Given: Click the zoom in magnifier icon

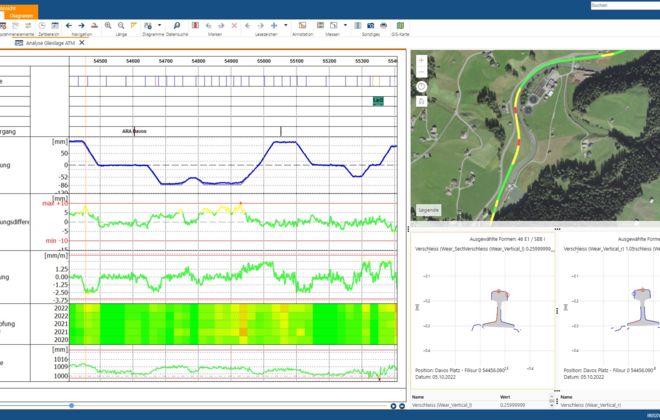Looking at the screenshot, I should 107,24.
